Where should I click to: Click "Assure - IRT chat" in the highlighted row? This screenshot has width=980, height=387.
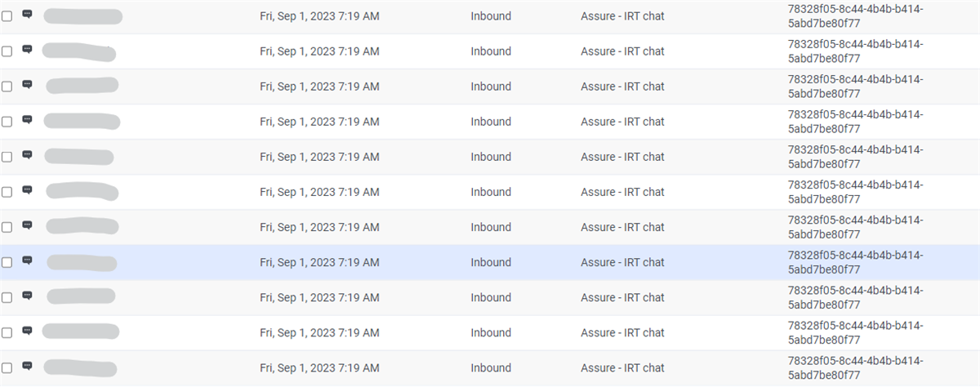622,263
